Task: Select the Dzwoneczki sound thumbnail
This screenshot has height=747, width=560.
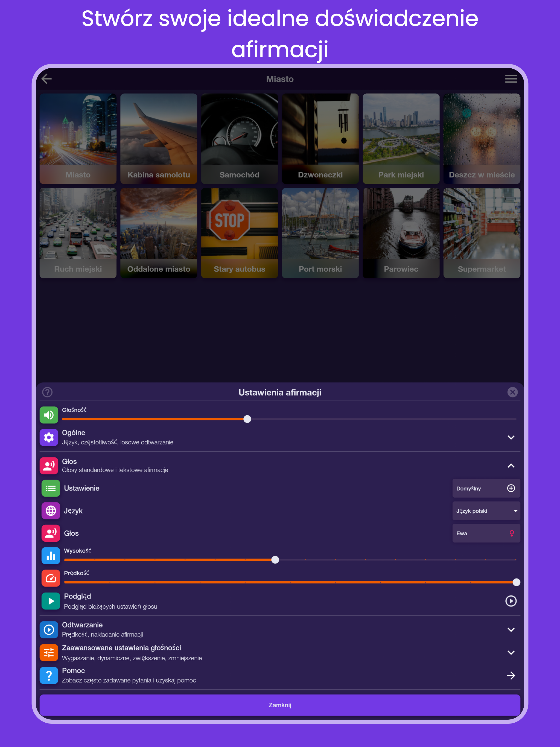Action: 320,139
